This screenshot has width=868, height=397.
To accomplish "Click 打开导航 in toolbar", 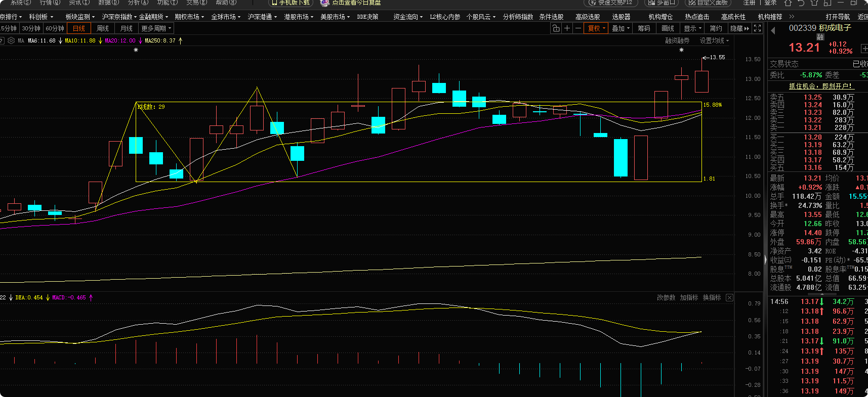I will tap(838, 17).
